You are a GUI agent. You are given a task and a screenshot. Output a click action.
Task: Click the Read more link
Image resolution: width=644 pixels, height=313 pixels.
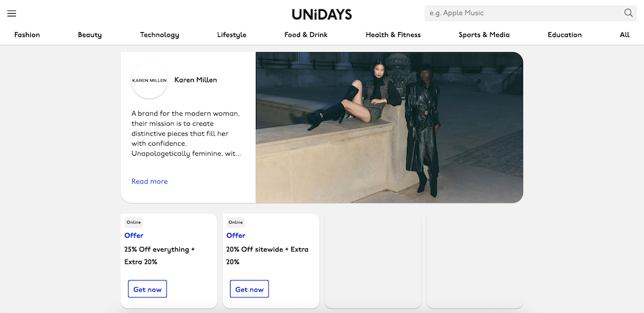(x=150, y=181)
